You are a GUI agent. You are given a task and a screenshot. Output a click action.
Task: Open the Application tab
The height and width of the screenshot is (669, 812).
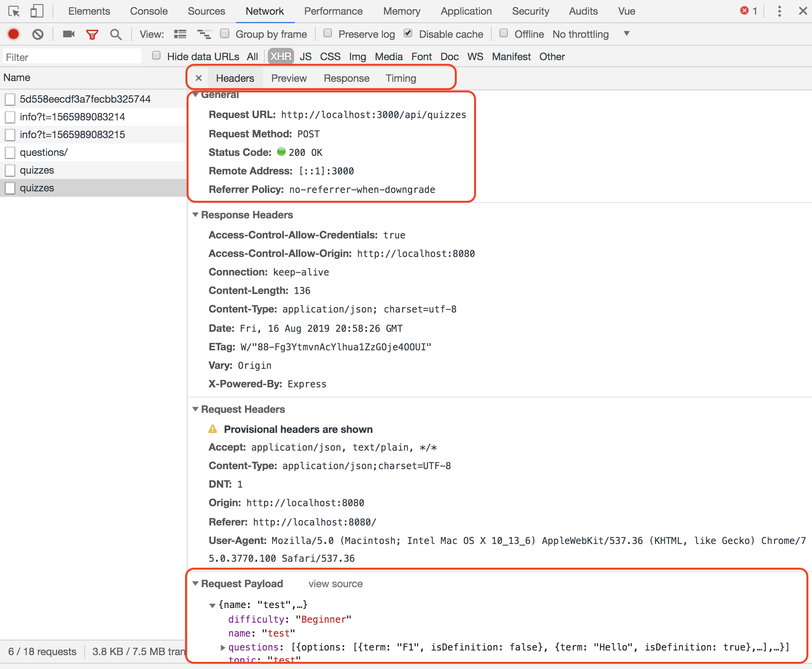[x=466, y=11]
